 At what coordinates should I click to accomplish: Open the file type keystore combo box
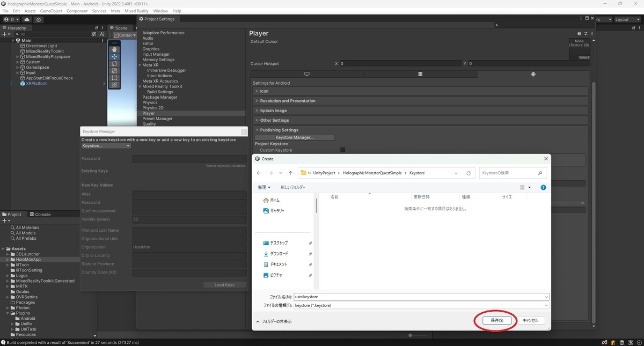pos(421,305)
